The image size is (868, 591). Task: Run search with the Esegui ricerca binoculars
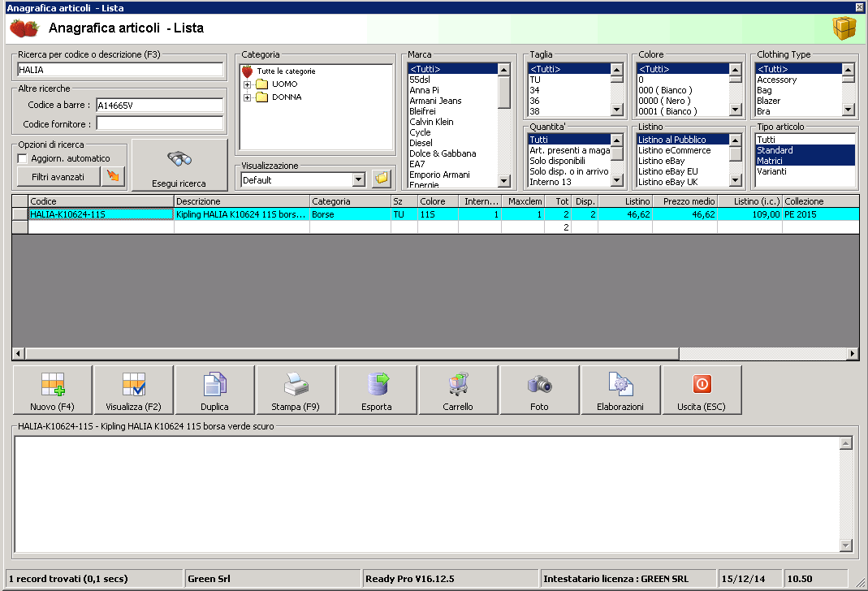click(179, 165)
